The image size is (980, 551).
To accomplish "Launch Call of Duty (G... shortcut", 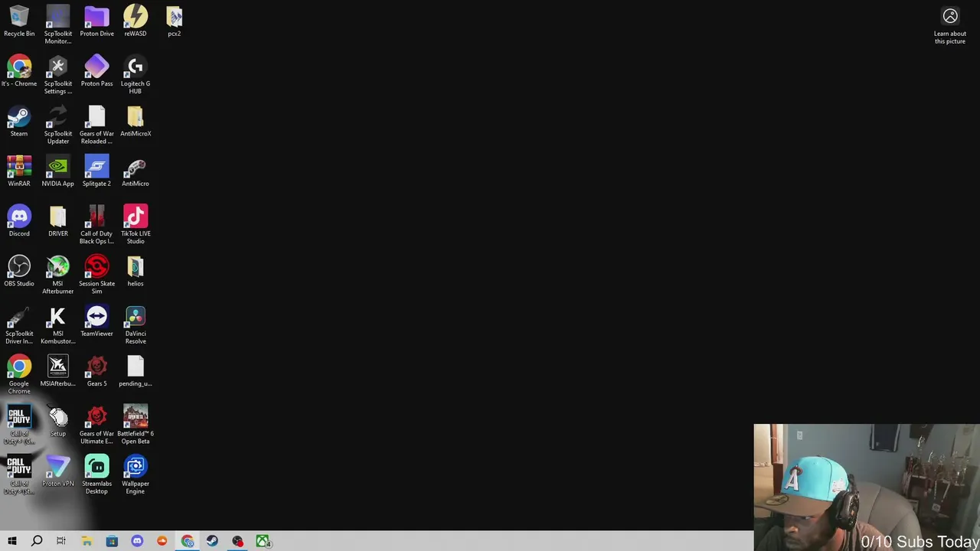I will [x=19, y=424].
